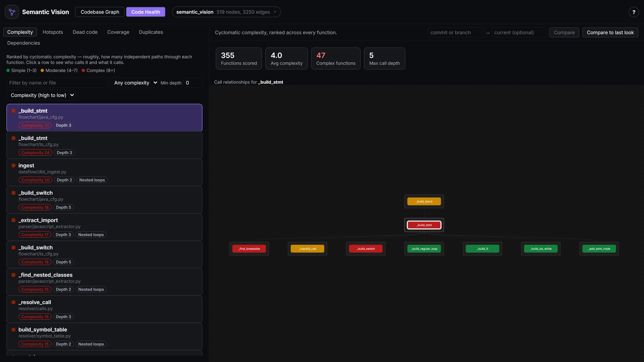Click the Complexity 31 badge
The height and width of the screenshot is (362, 644).
35,125
